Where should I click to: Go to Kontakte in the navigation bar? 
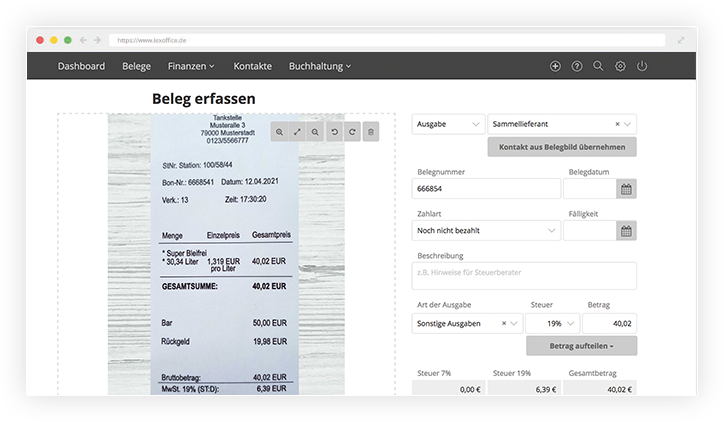(x=252, y=66)
